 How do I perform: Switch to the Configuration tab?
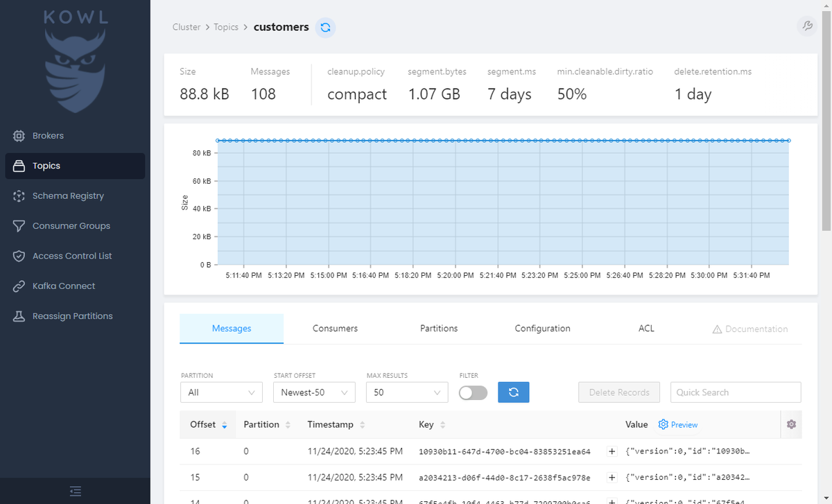tap(542, 329)
